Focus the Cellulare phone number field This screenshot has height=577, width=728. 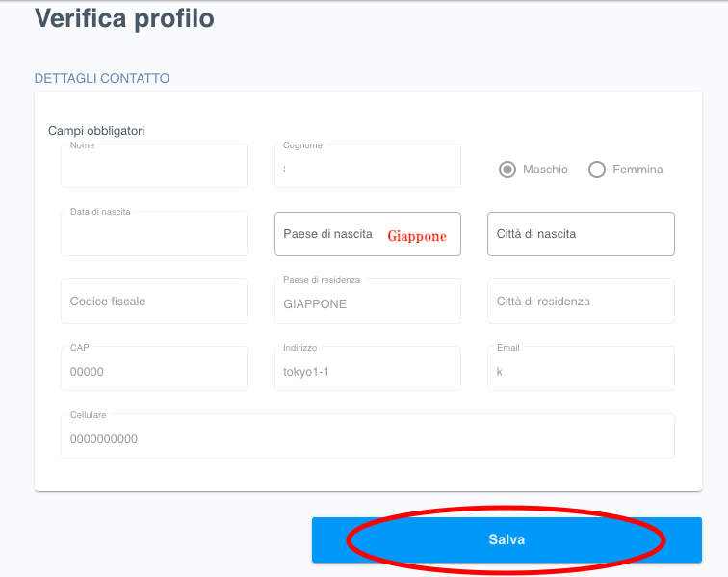point(368,435)
